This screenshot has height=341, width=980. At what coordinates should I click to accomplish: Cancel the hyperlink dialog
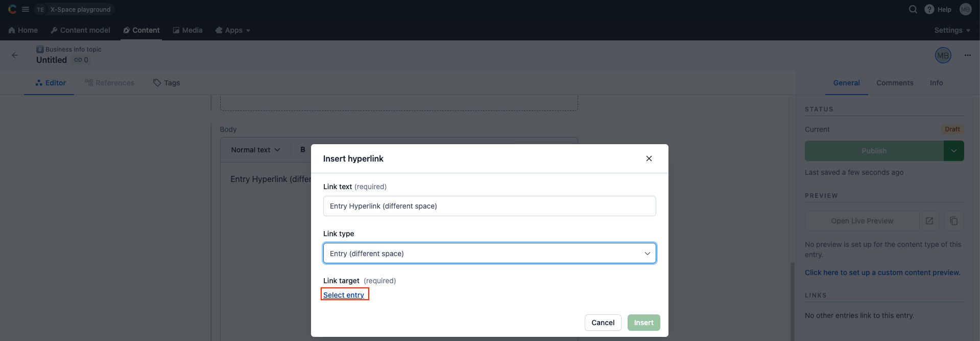[x=603, y=323]
